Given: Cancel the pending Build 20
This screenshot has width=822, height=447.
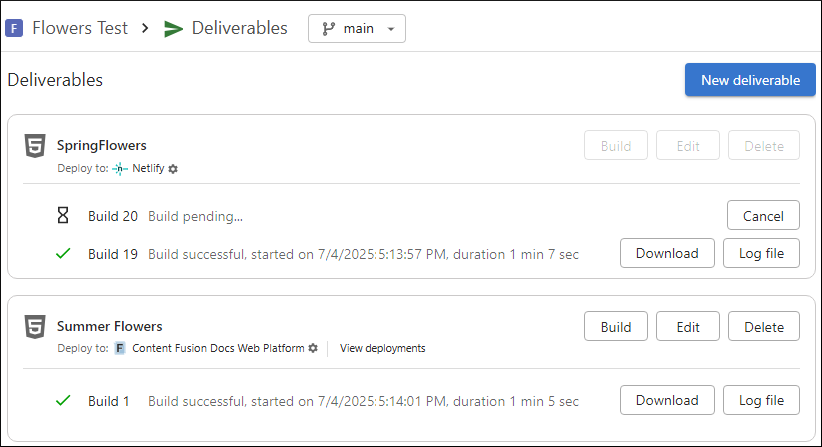Looking at the screenshot, I should pos(763,216).
